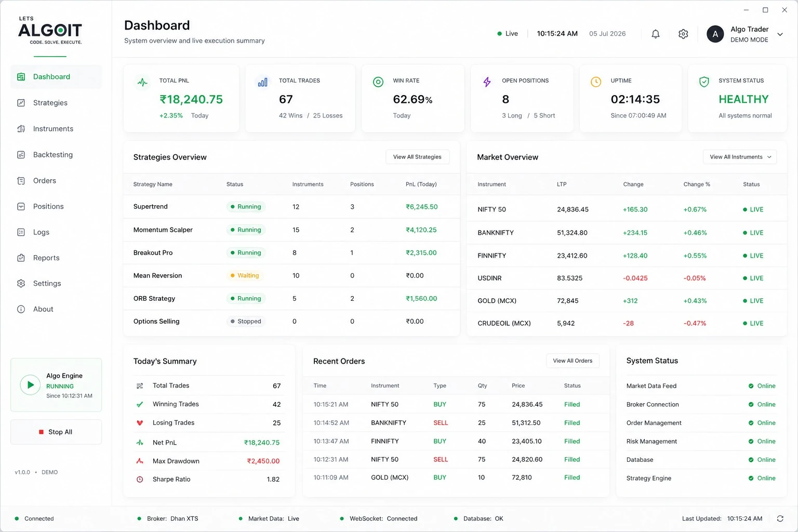
Task: Click Broker: Dhan XTS in status bar
Action: pos(168,518)
